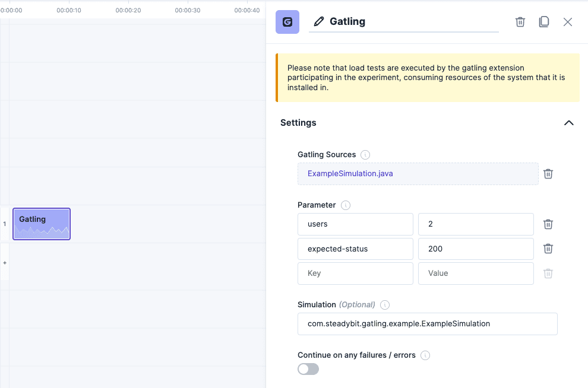Click the empty Key parameter field

pyautogui.click(x=355, y=273)
